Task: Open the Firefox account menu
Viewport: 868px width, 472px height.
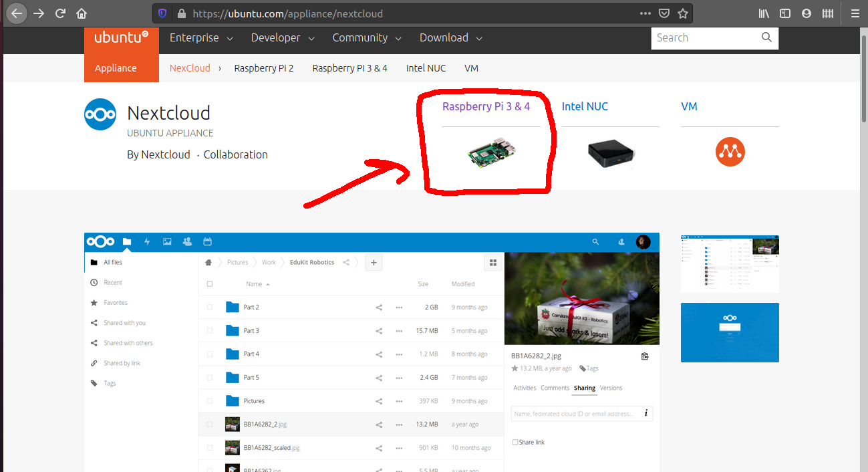Action: [807, 13]
